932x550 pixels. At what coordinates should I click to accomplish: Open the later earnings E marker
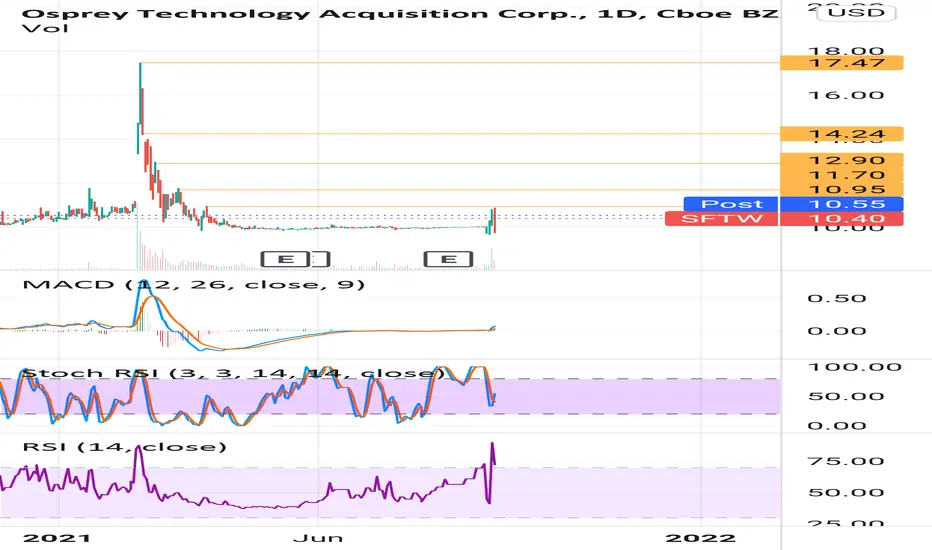click(x=449, y=259)
